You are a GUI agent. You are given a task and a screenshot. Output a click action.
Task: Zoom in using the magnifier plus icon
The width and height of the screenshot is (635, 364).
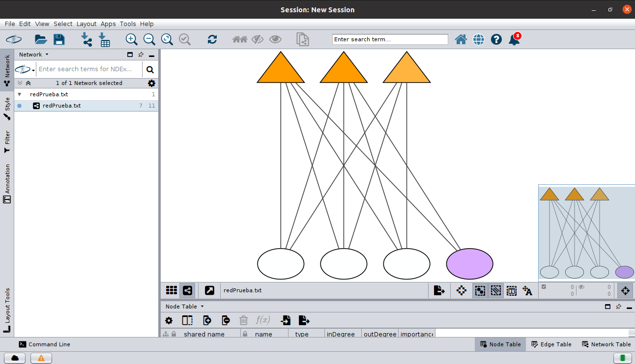click(131, 40)
